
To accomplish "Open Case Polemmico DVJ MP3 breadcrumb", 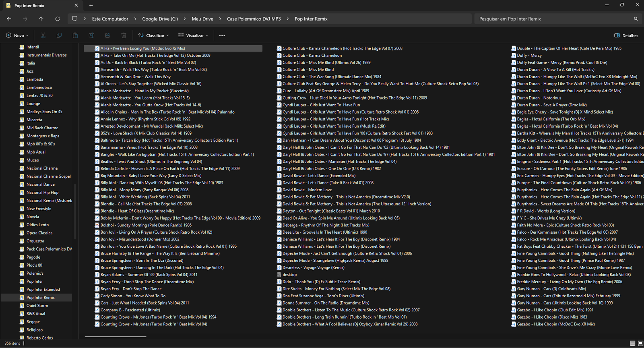I will tap(254, 19).
